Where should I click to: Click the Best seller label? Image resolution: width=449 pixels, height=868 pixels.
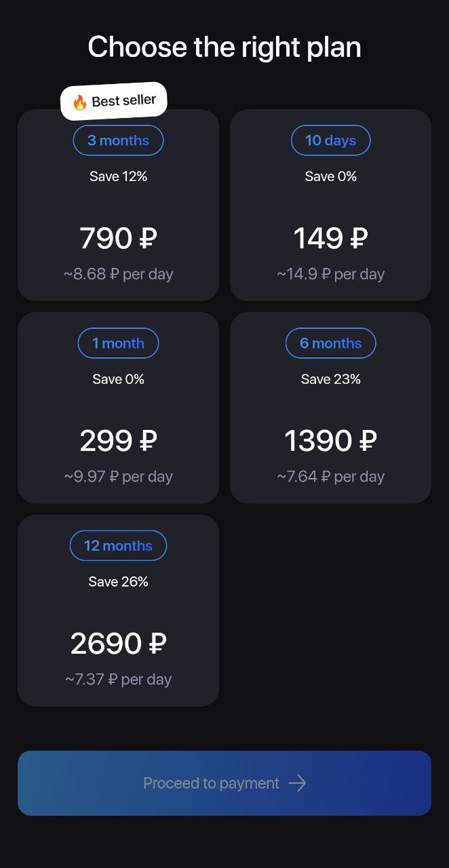click(123, 100)
